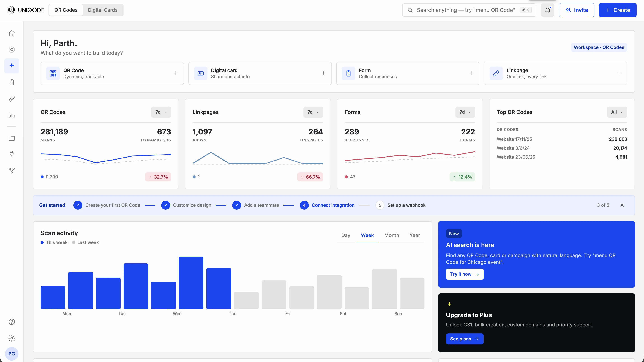Viewport: 644px width, 362px height.
Task: Click the 281,189 scans value
Action: pos(54,132)
